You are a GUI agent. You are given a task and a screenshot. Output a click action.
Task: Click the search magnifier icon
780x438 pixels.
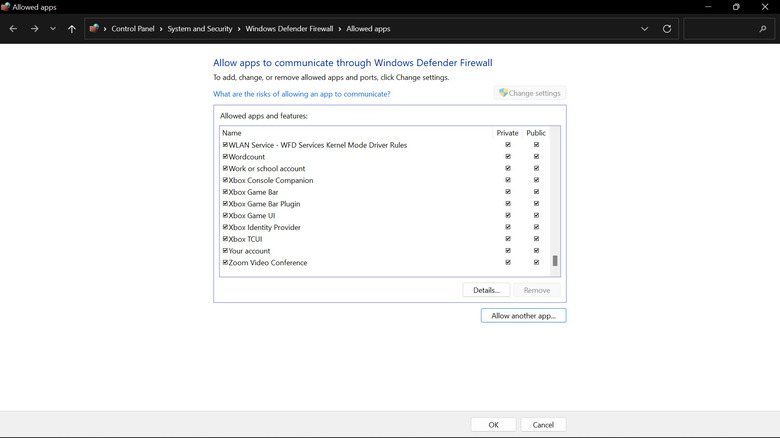click(x=763, y=29)
